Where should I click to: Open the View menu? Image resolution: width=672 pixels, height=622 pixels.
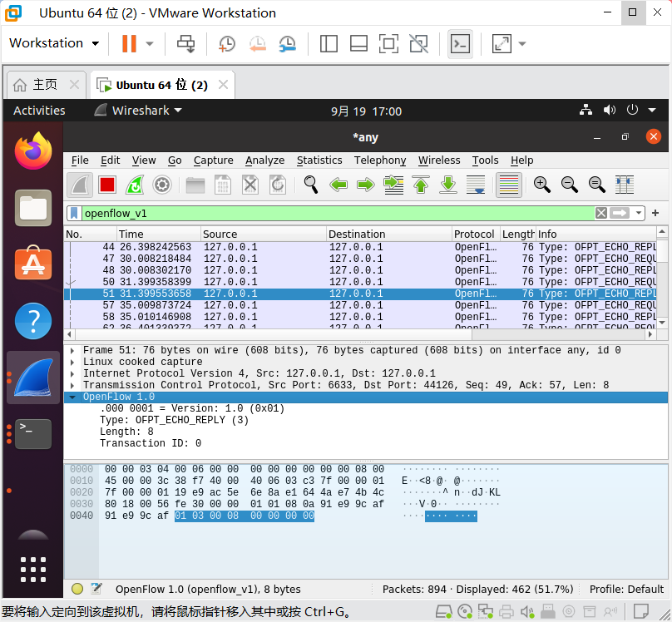click(x=144, y=160)
